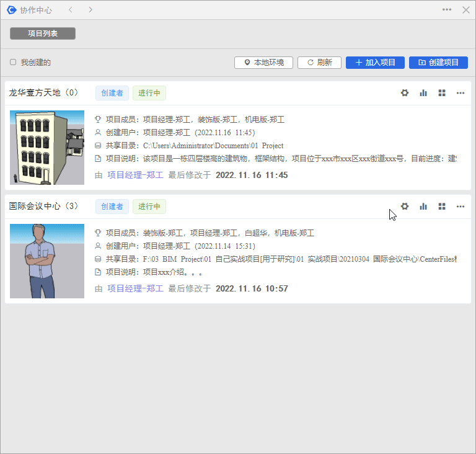
Task: Click 项目经理-郑工 link in 国际会议中心 card
Action: pos(135,288)
